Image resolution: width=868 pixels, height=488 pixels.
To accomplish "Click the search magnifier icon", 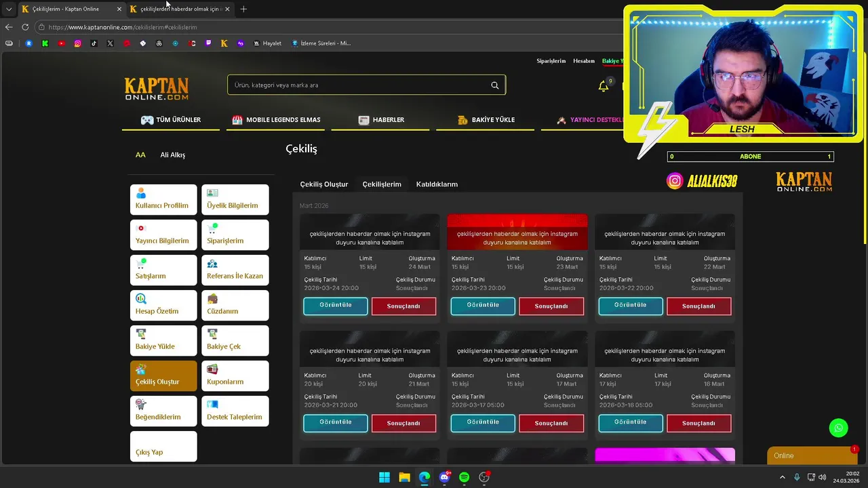I will (494, 85).
